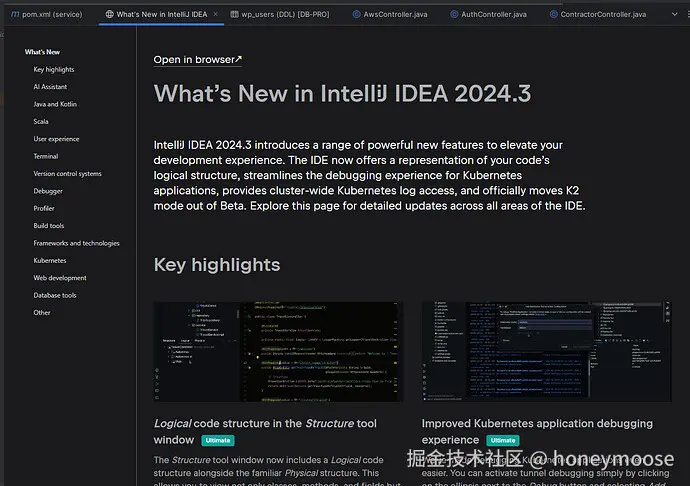Jump to Database tools section

(55, 295)
